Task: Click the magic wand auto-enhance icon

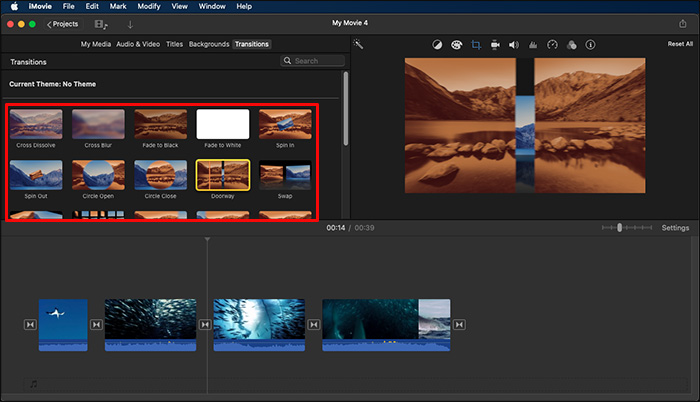Action: coord(358,45)
